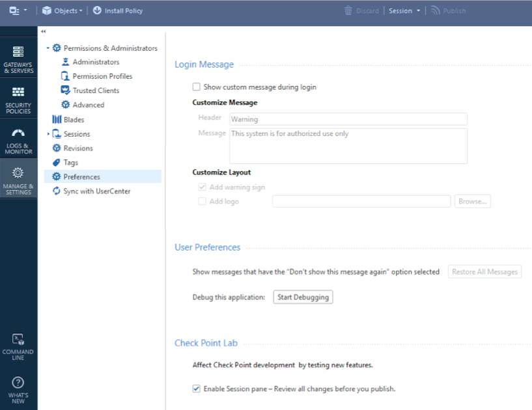The image size is (532, 410).
Task: Expand the Session dropdown arrow
Action: [418, 11]
